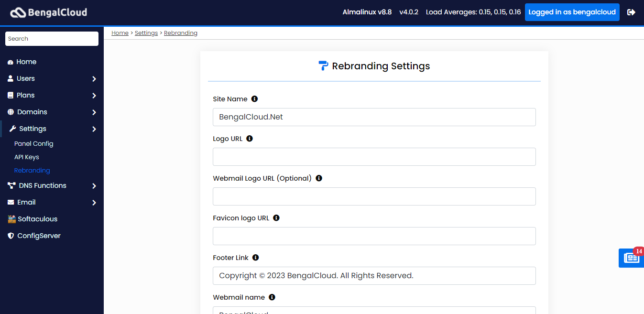Click info icon next to Site Name

point(254,99)
